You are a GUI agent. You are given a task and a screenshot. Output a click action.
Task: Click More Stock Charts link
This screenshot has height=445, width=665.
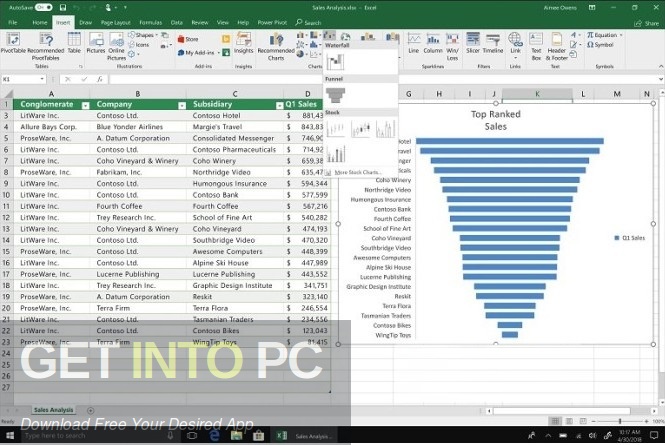(357, 172)
